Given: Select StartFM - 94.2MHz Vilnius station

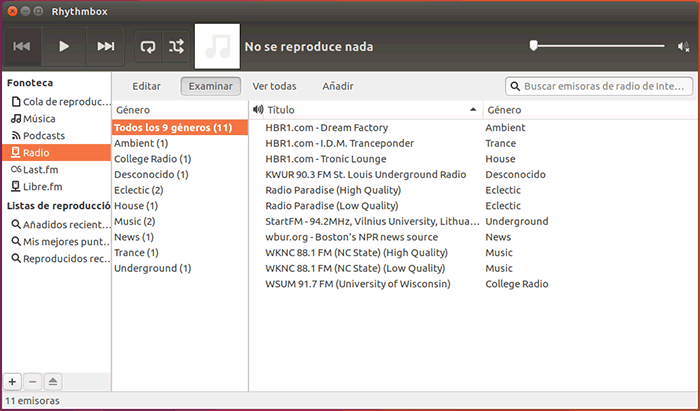Looking at the screenshot, I should [x=473, y=221].
